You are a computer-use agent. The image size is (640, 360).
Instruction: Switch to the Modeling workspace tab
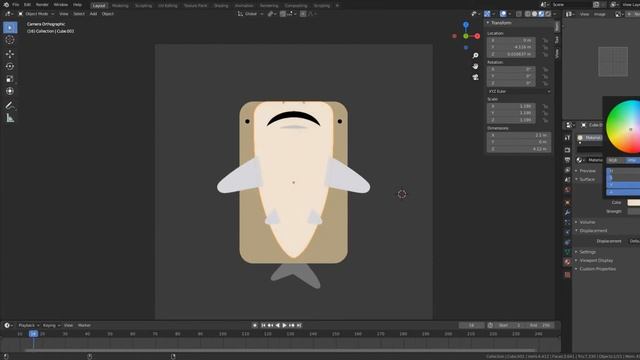coord(120,6)
